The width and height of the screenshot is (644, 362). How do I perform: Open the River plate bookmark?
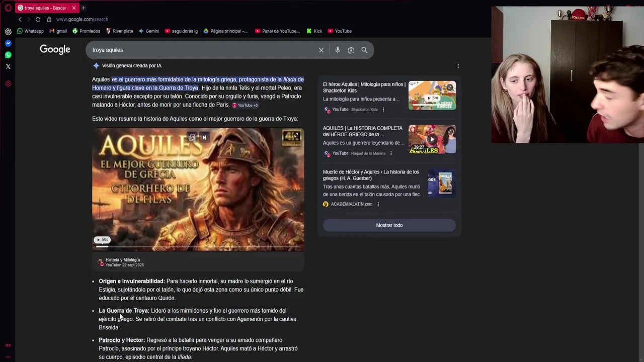tap(119, 31)
